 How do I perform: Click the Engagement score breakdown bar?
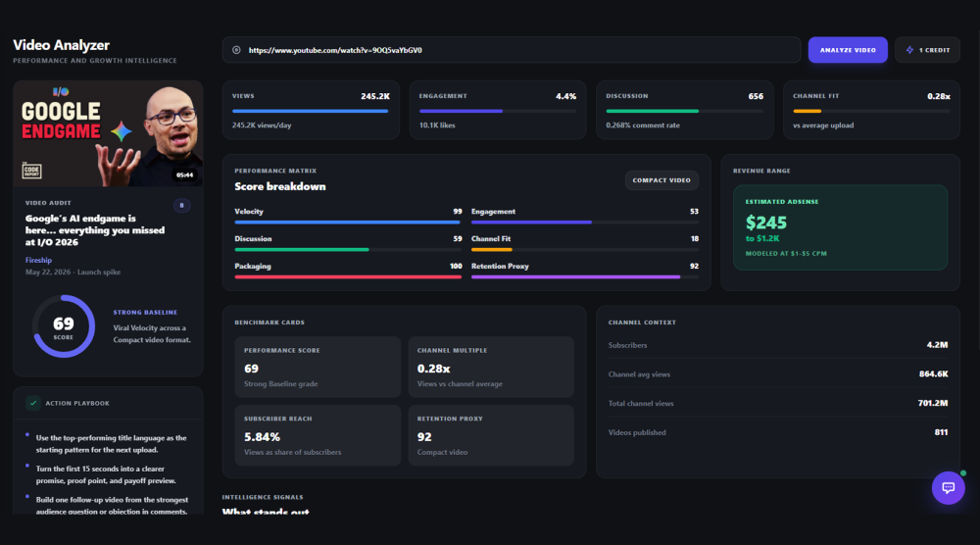pyautogui.click(x=585, y=222)
